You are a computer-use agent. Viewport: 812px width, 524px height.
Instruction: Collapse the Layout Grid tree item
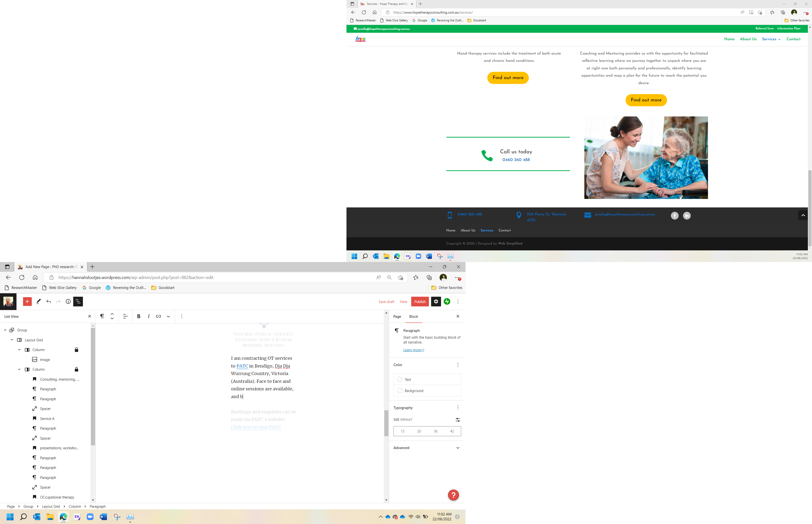coord(12,340)
